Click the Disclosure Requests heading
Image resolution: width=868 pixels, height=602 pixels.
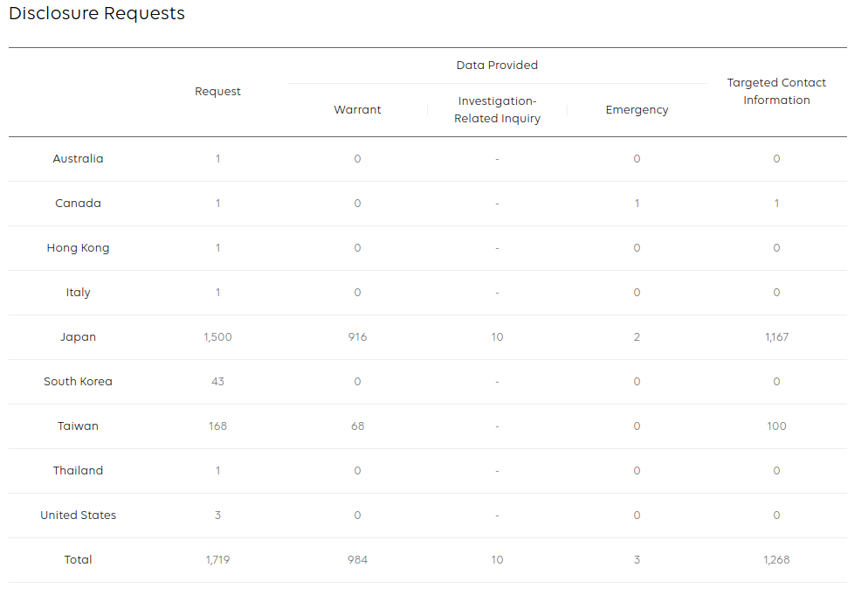(97, 14)
